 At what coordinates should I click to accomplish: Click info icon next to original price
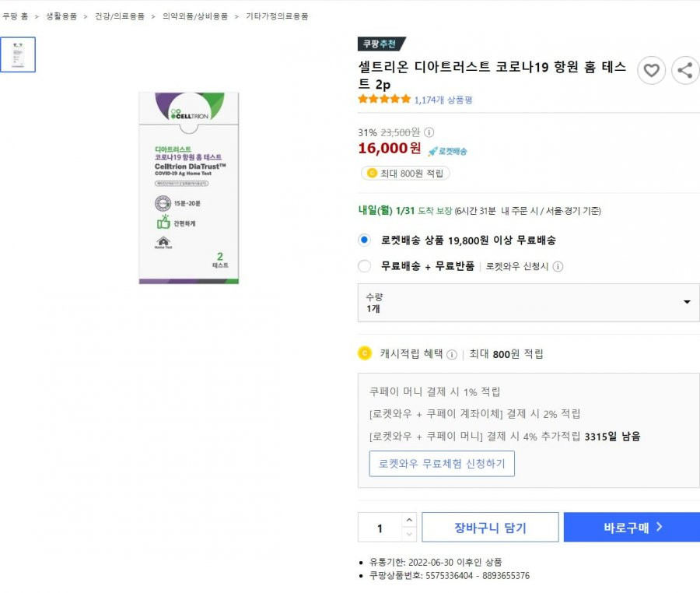coord(429,132)
